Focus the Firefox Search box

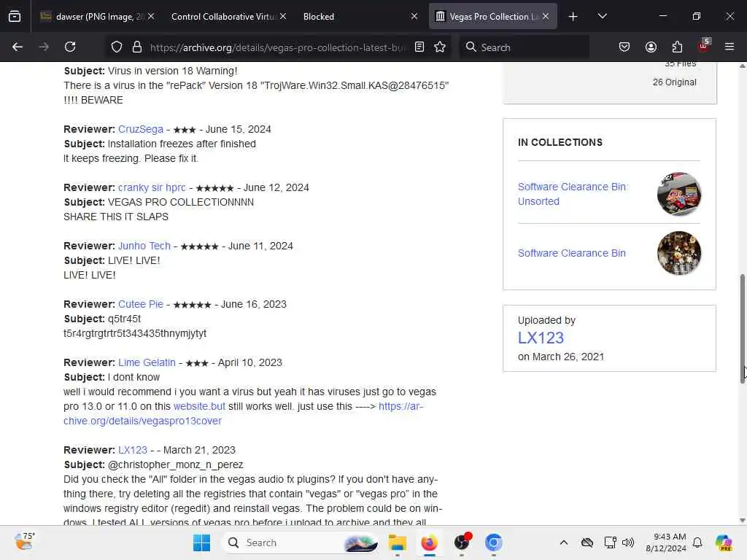(x=524, y=47)
